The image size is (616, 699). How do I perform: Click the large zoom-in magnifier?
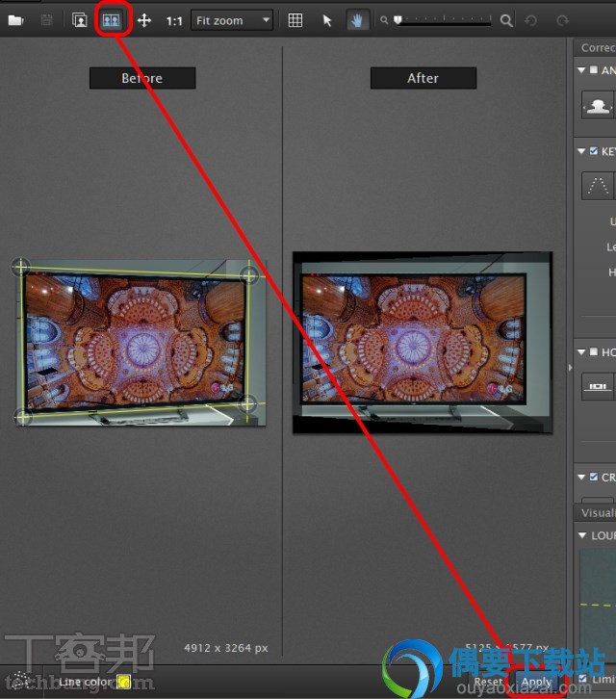[506, 20]
